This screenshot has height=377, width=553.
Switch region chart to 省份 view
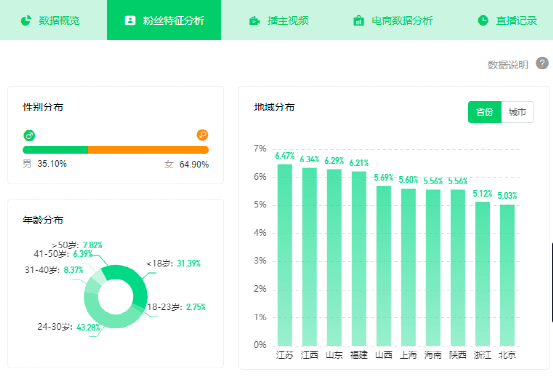click(485, 112)
